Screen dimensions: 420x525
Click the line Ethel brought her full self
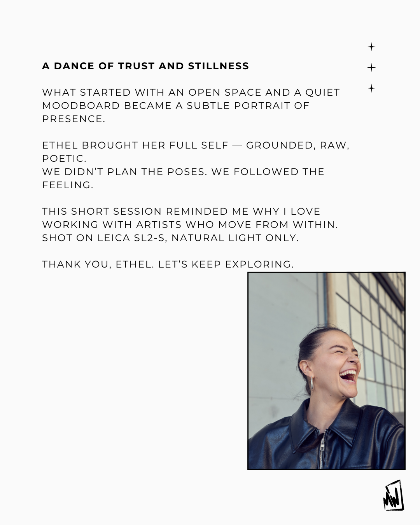[x=196, y=145]
